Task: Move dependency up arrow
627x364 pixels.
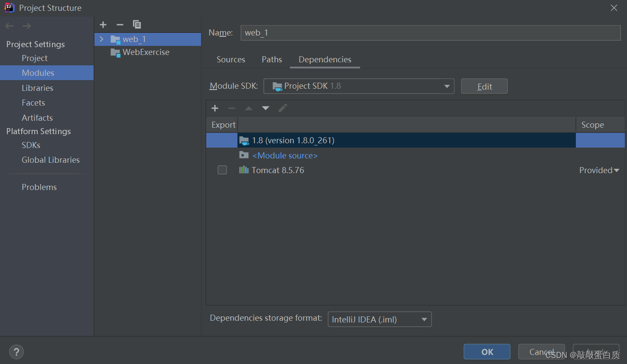Action: click(x=249, y=108)
